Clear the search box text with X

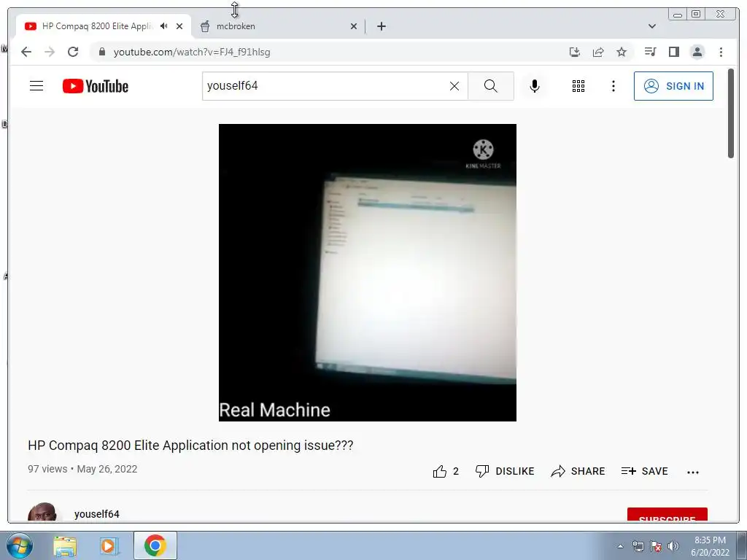tap(454, 86)
